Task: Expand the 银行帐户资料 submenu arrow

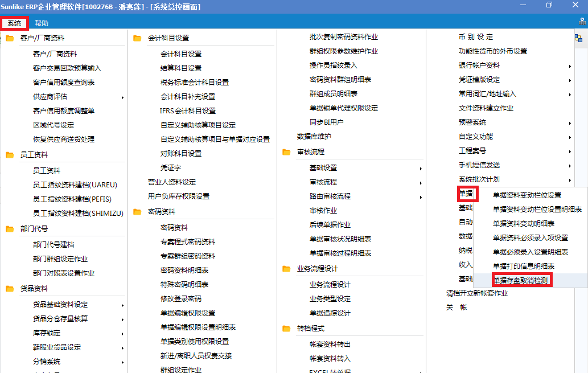Action: (570, 65)
